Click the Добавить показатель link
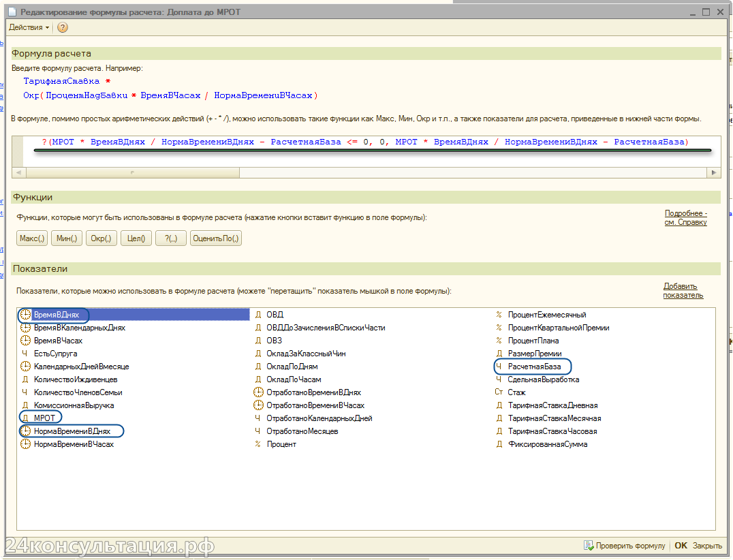Image resolution: width=733 pixels, height=560 pixels. coord(683,291)
